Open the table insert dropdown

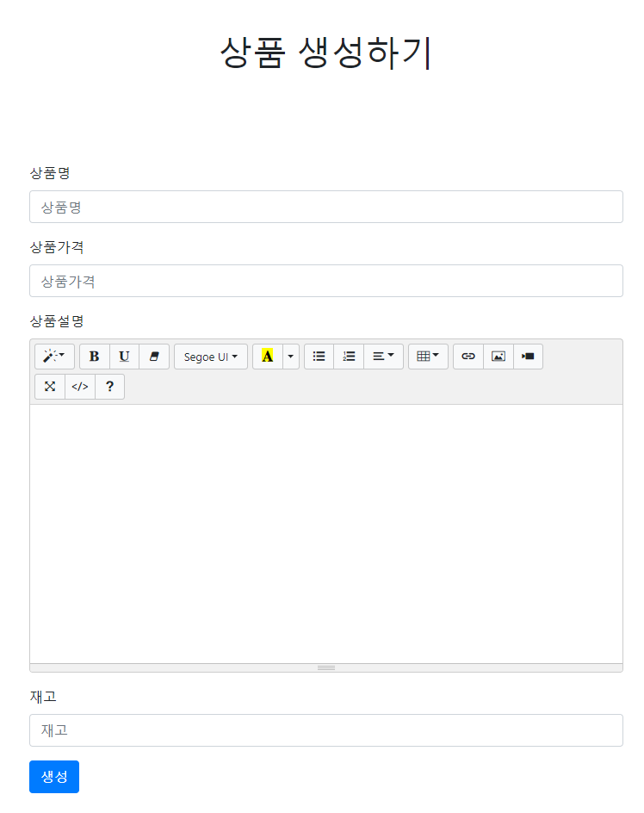pos(428,357)
